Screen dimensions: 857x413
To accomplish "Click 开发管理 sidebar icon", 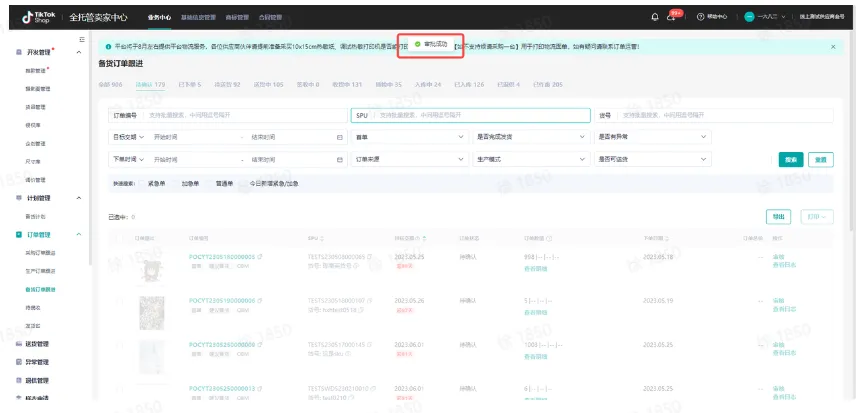I will click(x=19, y=52).
